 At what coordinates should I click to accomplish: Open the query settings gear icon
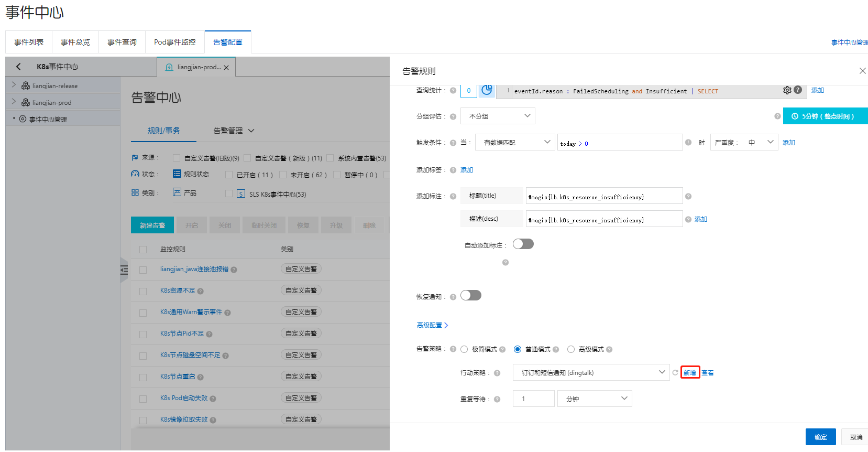click(x=787, y=90)
